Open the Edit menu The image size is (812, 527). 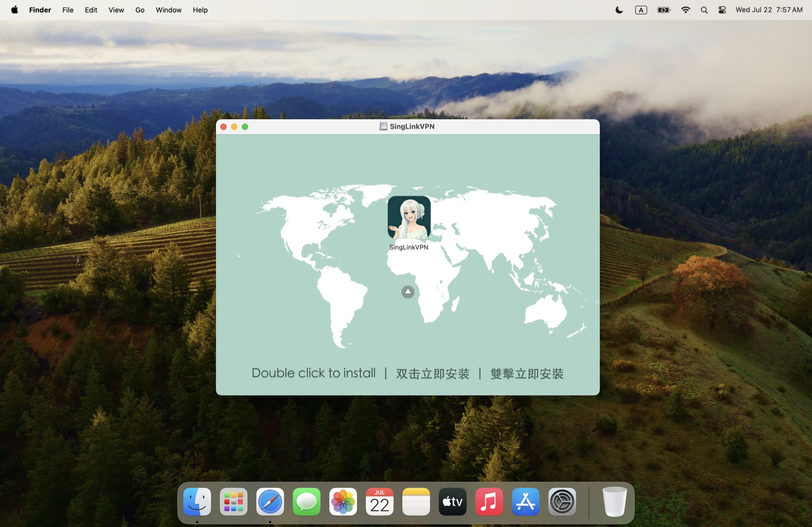pyautogui.click(x=91, y=10)
